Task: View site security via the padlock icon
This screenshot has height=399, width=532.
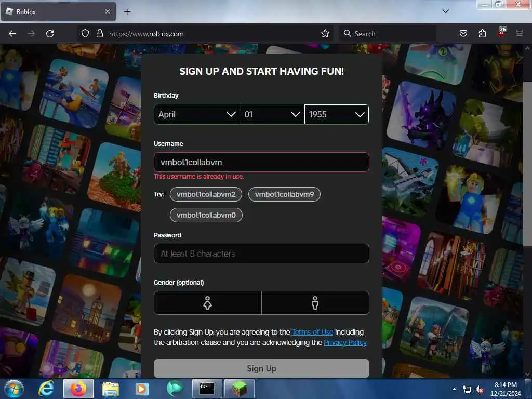Action: click(99, 34)
